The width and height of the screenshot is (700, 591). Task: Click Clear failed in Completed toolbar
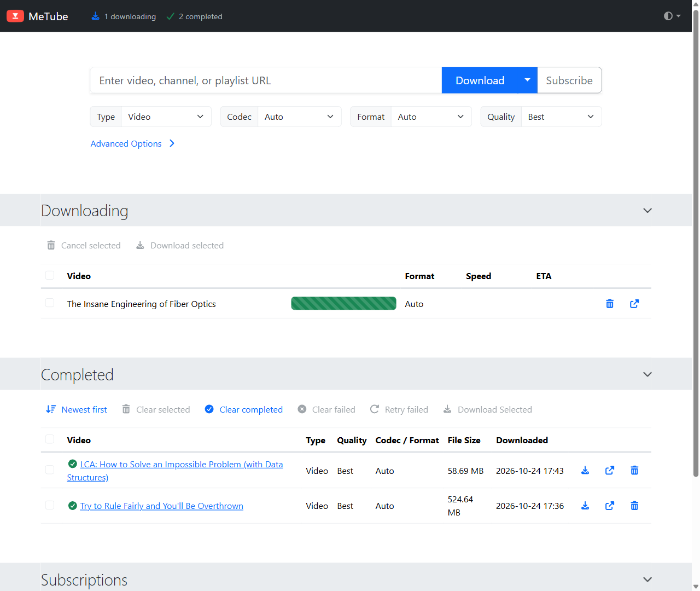[326, 409]
